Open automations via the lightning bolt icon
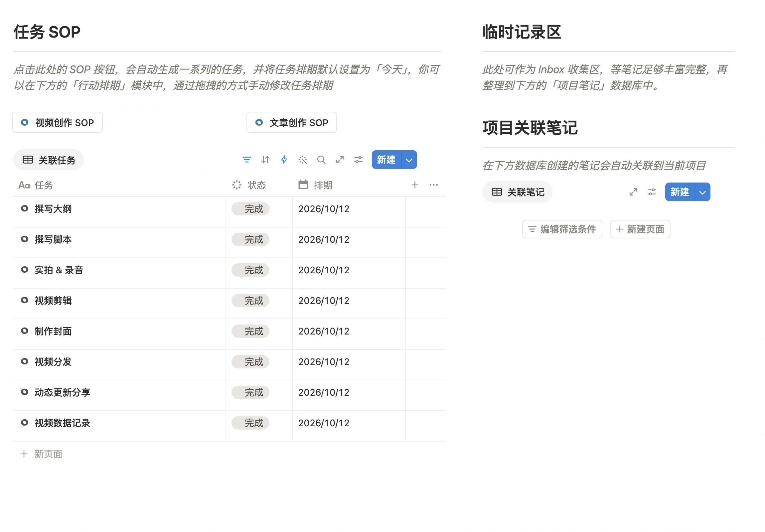Screen dimensions: 765x532 click(x=284, y=160)
